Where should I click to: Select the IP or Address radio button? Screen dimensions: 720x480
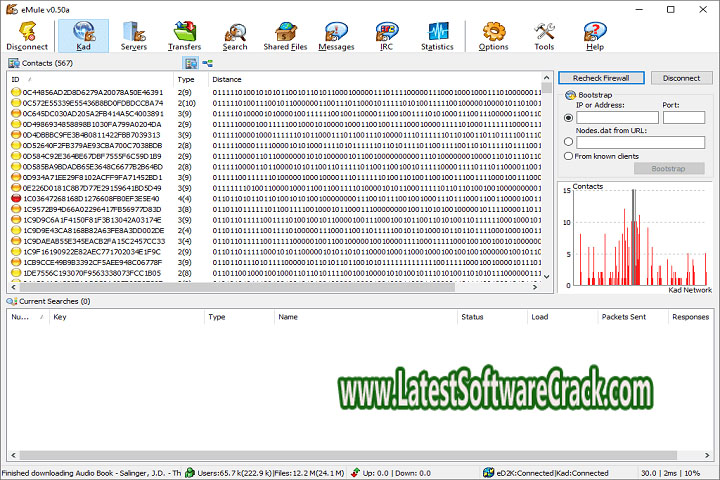coord(568,118)
